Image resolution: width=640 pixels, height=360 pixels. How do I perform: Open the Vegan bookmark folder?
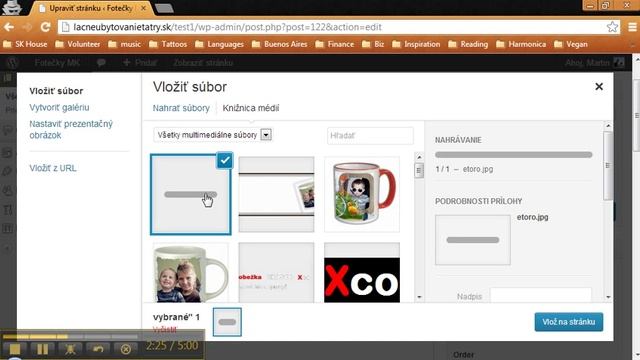571,44
